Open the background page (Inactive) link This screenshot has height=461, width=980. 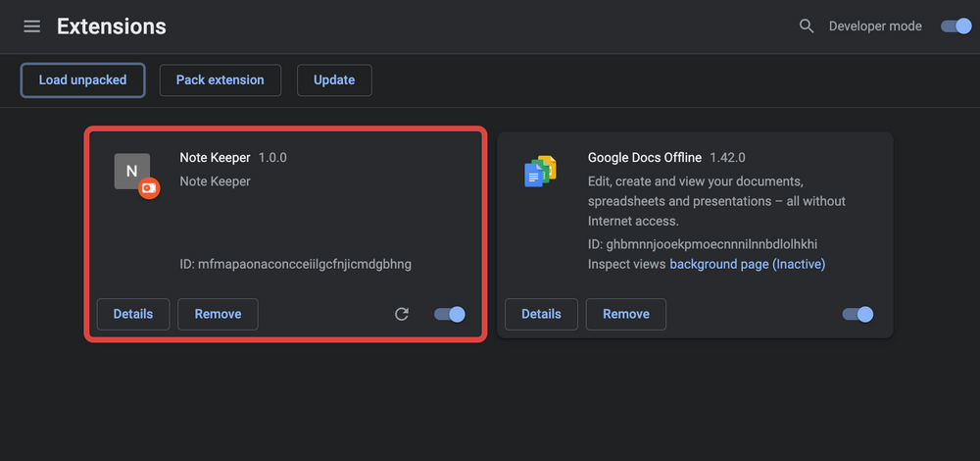click(x=748, y=265)
